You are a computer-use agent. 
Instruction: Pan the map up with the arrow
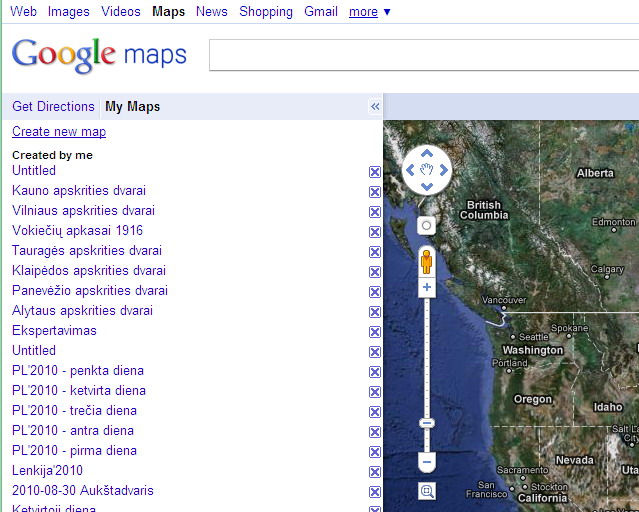427,154
